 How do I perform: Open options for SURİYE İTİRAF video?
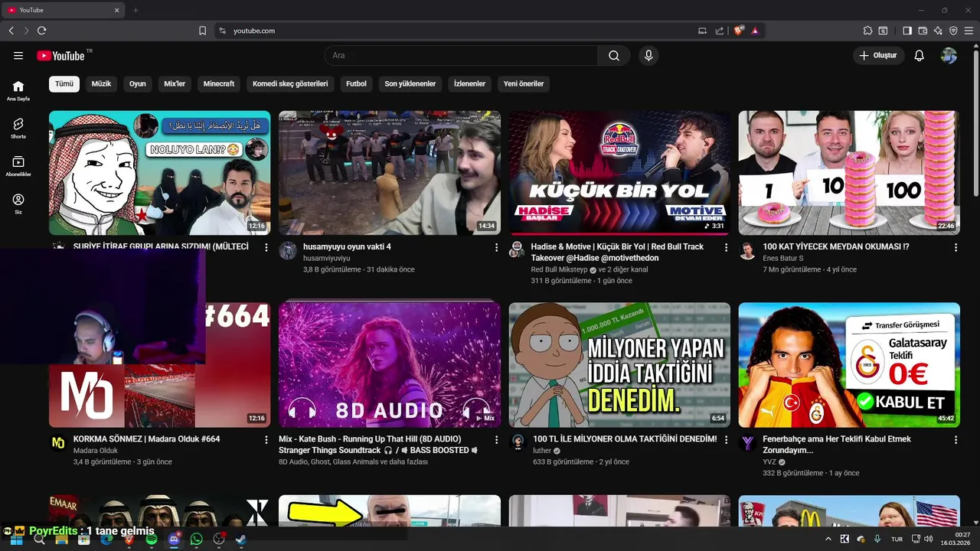tap(266, 247)
